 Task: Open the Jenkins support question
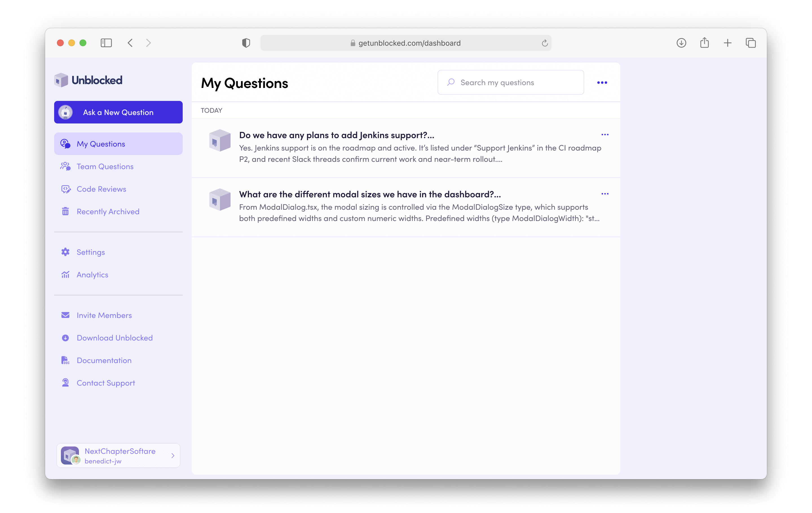[x=336, y=135]
